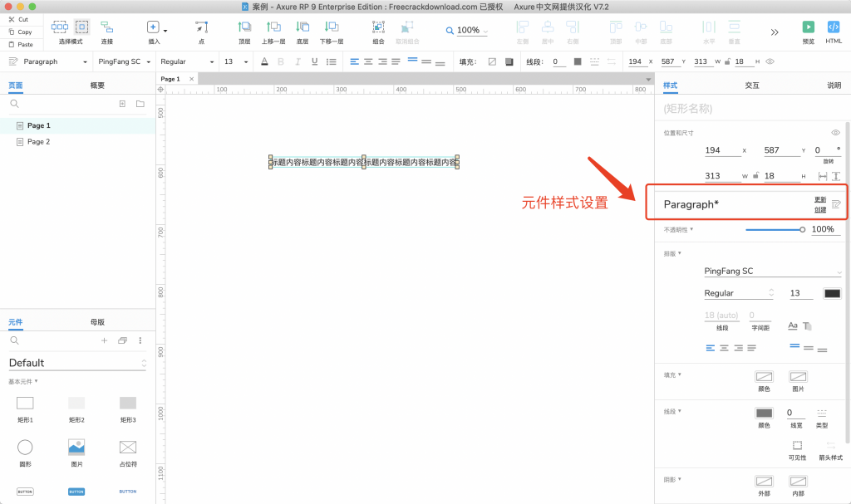Click the manage widget styles icon beside Paragraph*

(x=836, y=204)
